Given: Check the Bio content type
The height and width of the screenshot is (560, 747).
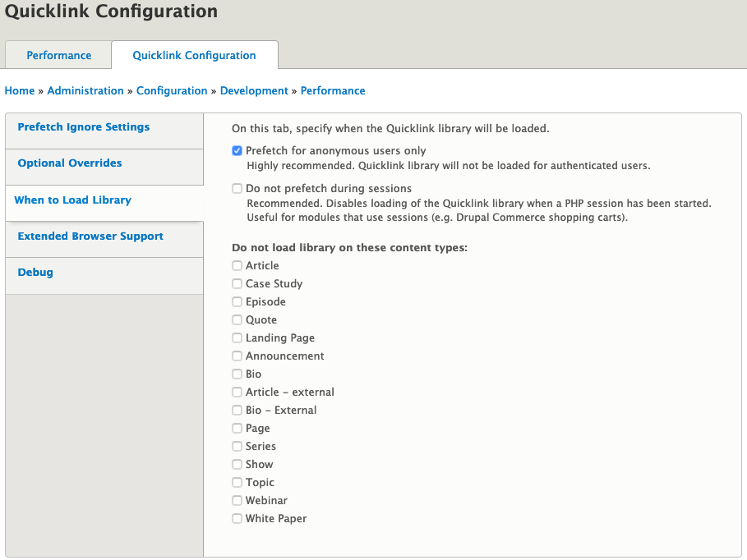Looking at the screenshot, I should [237, 374].
